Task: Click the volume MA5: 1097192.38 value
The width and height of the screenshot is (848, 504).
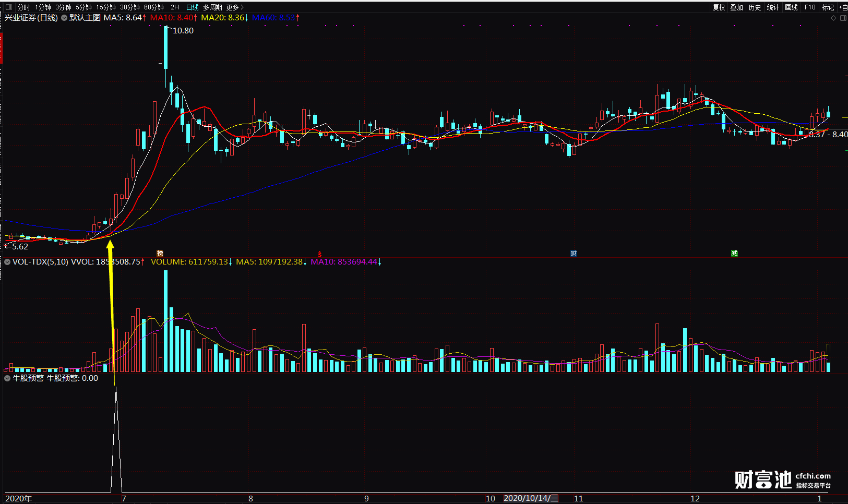Action: (269, 262)
